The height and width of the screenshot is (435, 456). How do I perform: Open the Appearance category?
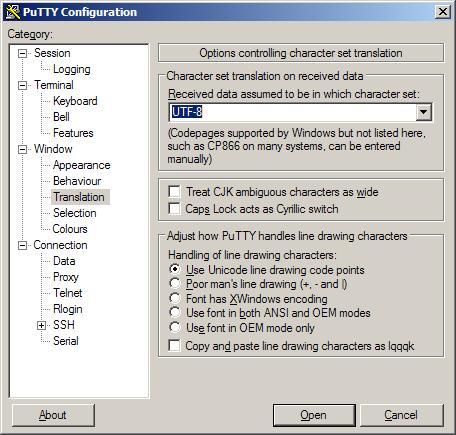coord(82,165)
